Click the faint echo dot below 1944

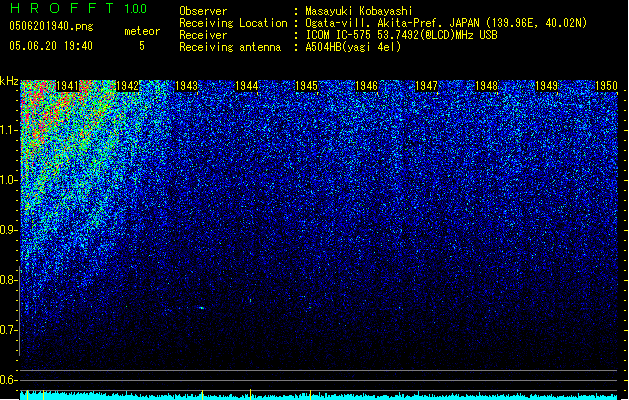(x=251, y=300)
